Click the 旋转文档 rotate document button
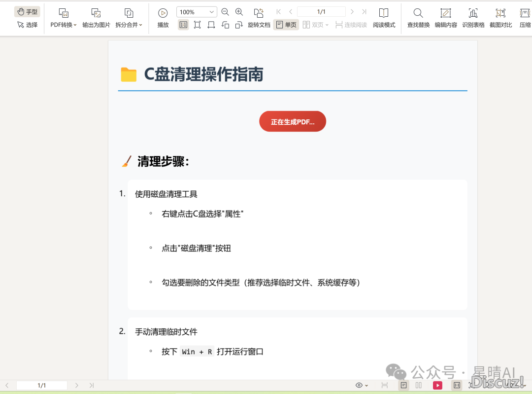Screen dimensions: 532x394 259,18
